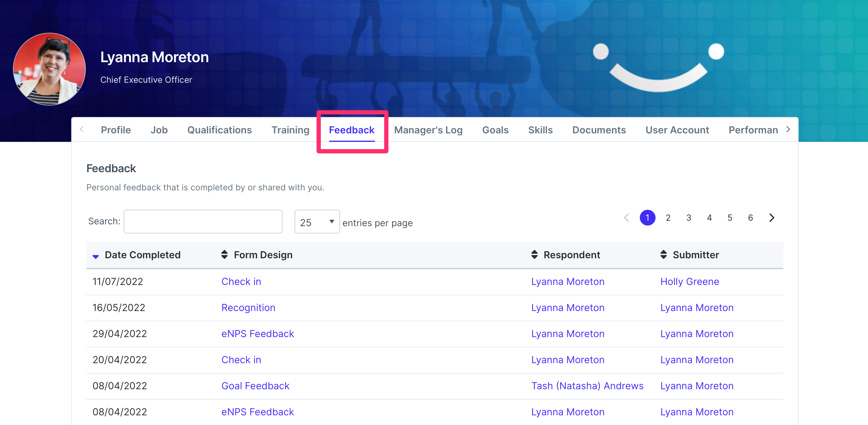Viewport: 868px width, 425px height.
Task: Click the previous page chevron
Action: pyautogui.click(x=626, y=217)
